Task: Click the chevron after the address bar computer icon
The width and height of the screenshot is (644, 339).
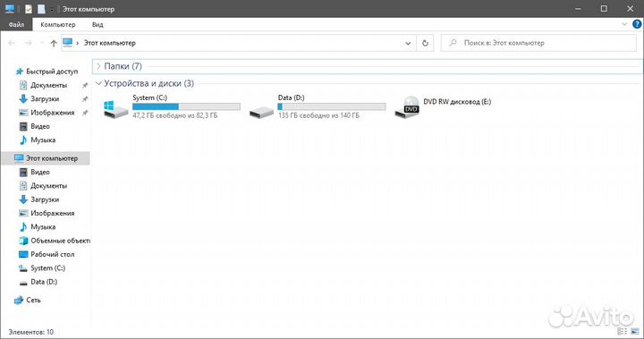Action: pyautogui.click(x=77, y=43)
